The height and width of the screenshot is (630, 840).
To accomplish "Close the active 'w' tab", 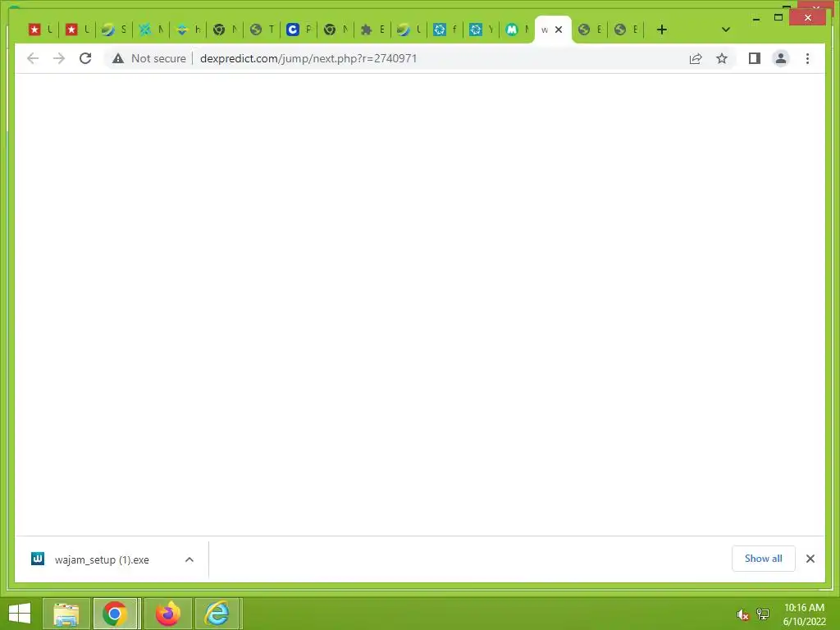I will 559,30.
